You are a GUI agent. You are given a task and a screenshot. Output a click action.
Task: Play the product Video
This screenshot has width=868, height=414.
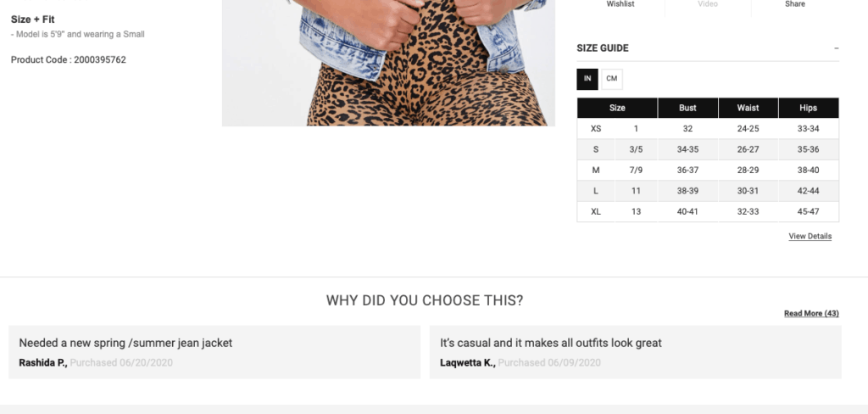tap(708, 4)
